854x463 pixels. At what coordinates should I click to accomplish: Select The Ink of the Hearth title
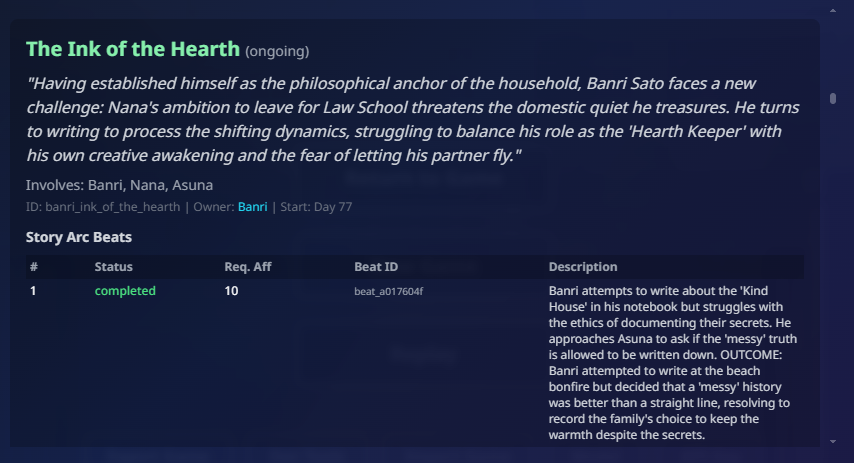(x=133, y=49)
